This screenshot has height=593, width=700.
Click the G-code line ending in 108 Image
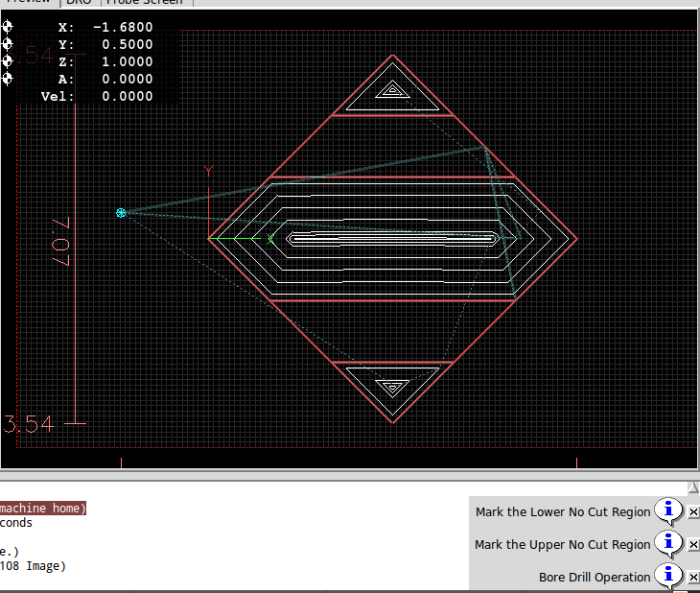[x=33, y=566]
